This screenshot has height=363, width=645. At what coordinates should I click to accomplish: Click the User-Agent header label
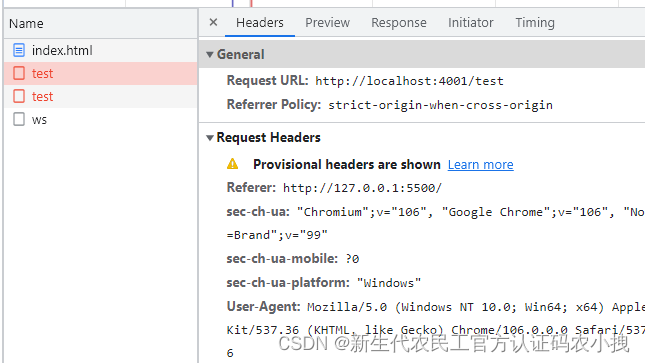pos(263,307)
